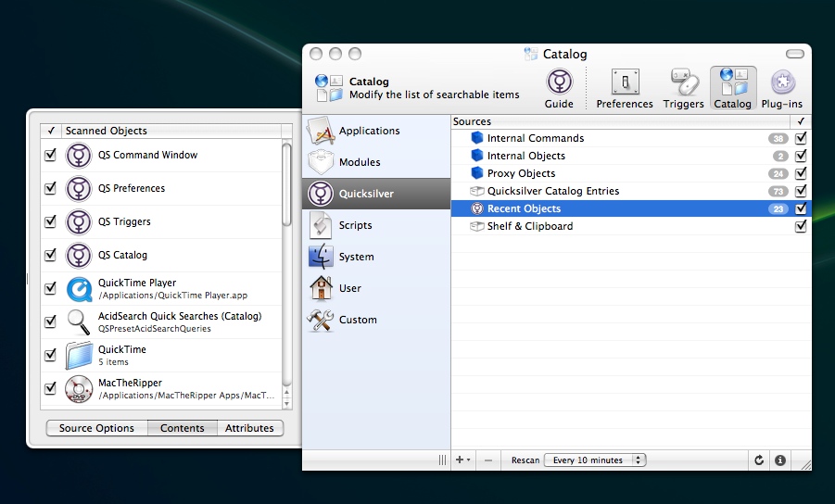Open the Plug-ins toolbar icon
This screenshot has height=504, width=835.
(x=782, y=82)
